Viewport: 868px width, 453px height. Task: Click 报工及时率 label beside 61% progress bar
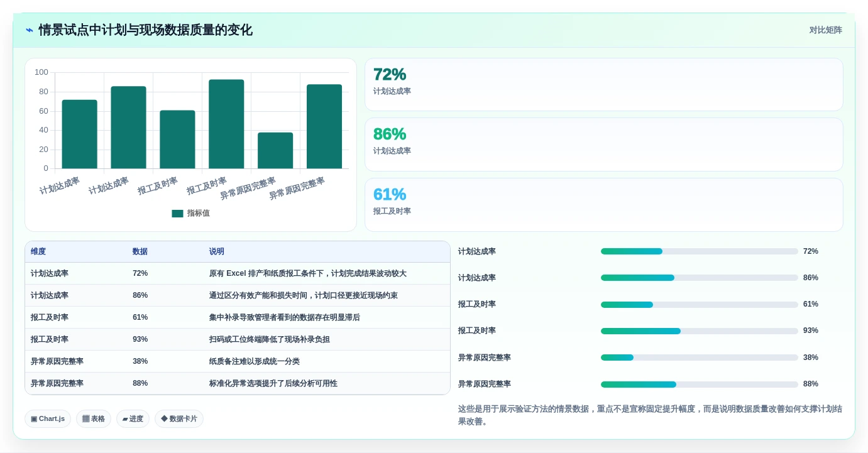(x=477, y=304)
